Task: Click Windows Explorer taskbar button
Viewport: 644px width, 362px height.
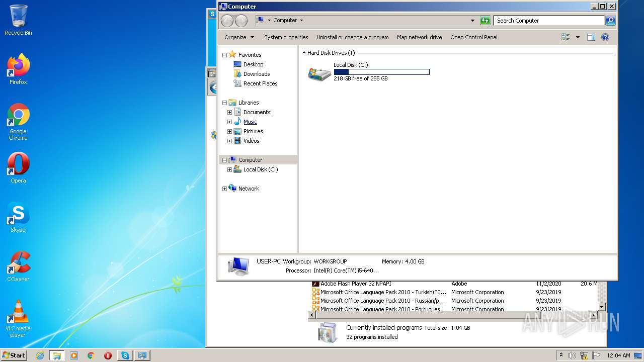Action: [57, 355]
